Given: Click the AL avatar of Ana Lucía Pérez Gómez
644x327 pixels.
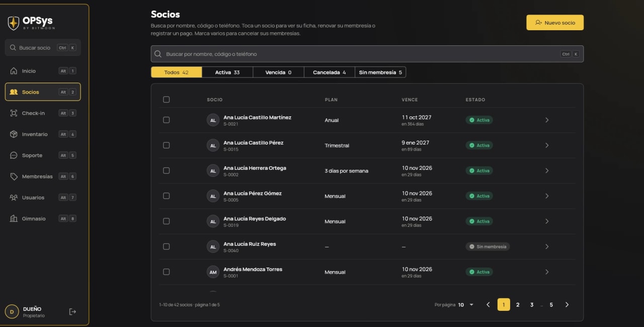Looking at the screenshot, I should (213, 196).
